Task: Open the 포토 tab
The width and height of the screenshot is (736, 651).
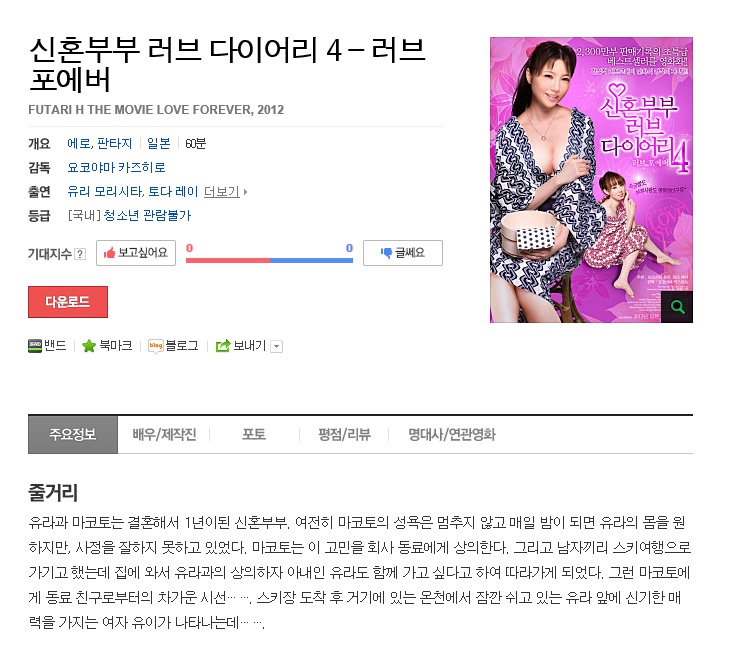Action: (254, 434)
